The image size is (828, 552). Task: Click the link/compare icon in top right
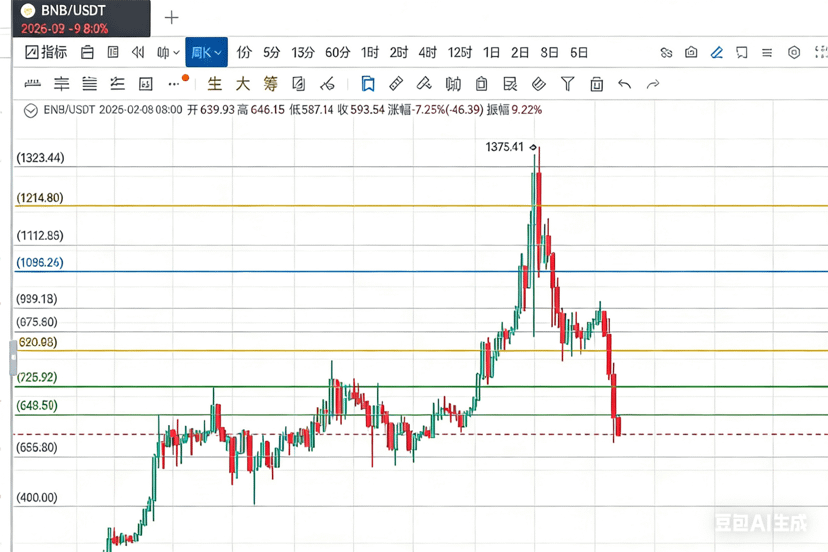666,52
